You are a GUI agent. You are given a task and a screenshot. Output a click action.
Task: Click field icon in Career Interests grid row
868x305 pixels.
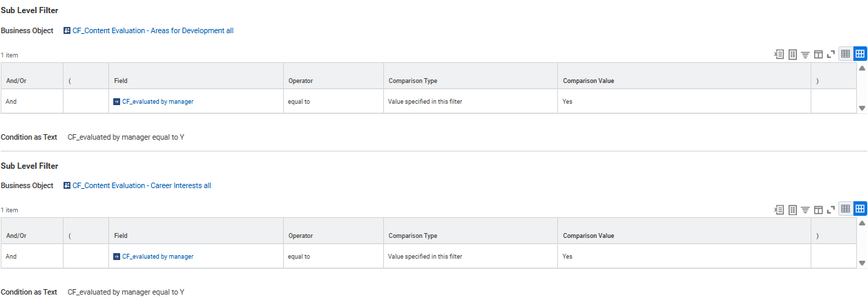point(117,257)
